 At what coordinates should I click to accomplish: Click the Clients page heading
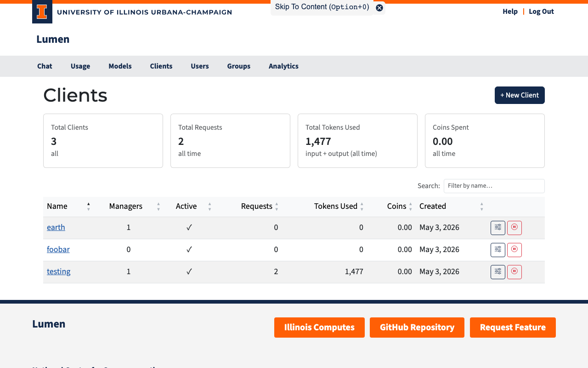point(75,95)
